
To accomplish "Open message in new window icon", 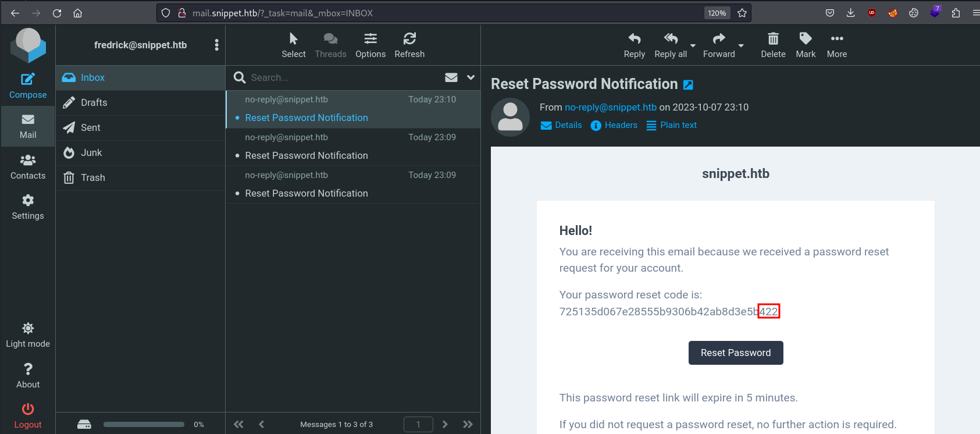I will point(688,85).
